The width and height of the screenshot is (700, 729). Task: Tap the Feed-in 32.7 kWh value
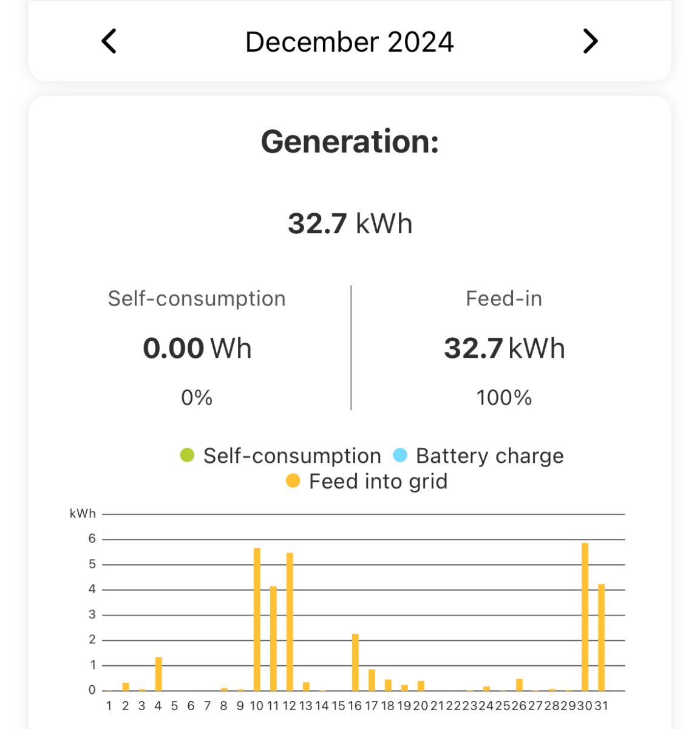coord(504,349)
